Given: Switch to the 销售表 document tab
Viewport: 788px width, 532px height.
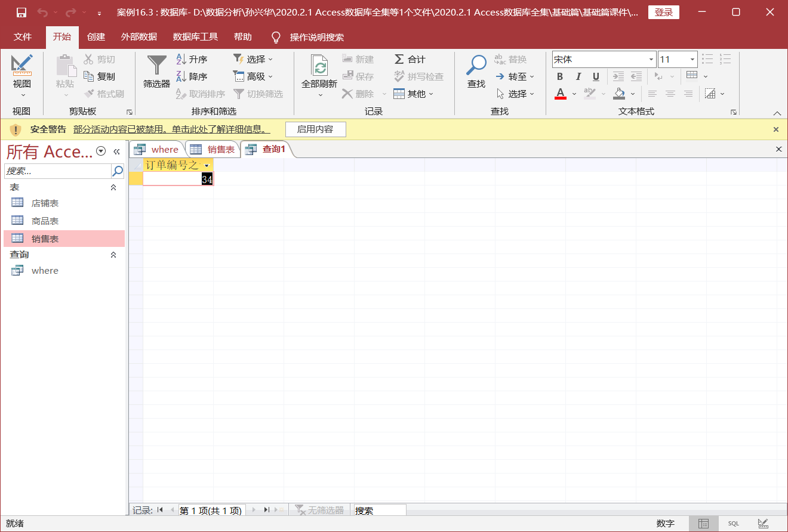Looking at the screenshot, I should click(x=213, y=149).
